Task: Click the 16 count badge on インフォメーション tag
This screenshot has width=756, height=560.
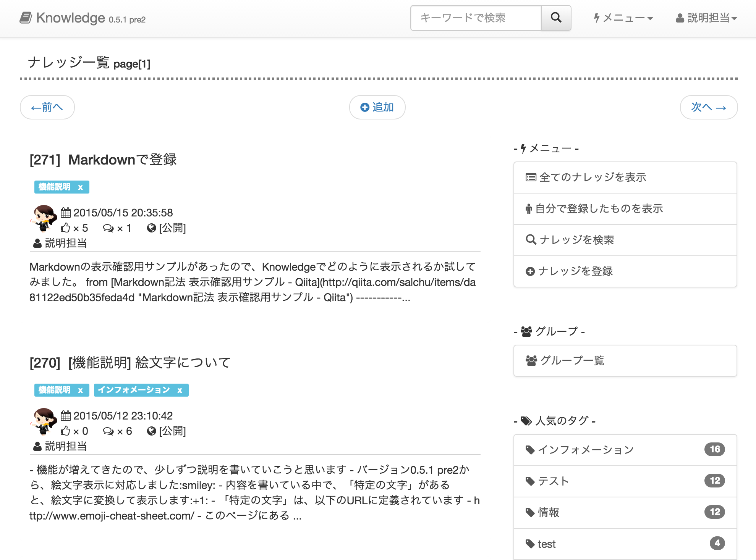Action: tap(716, 449)
